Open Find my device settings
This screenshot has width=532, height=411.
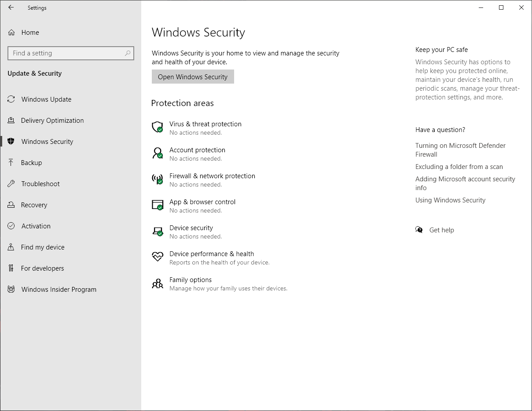pos(70,247)
